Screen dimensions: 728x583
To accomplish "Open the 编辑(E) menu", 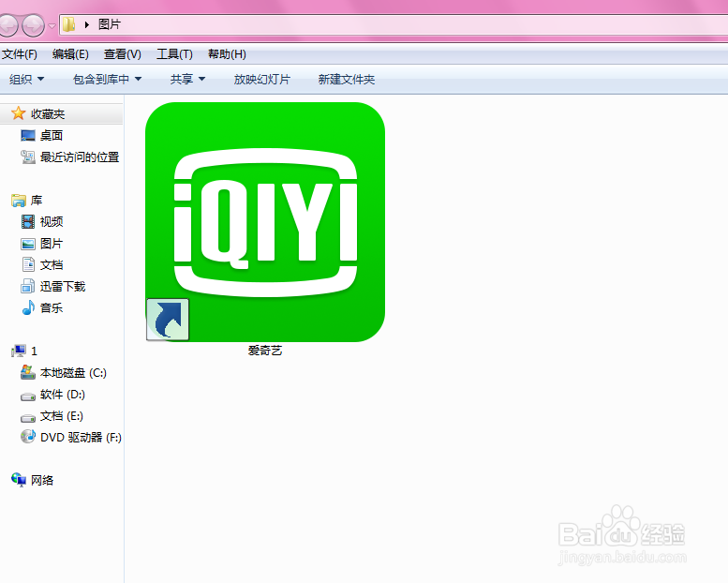I will coord(70,54).
